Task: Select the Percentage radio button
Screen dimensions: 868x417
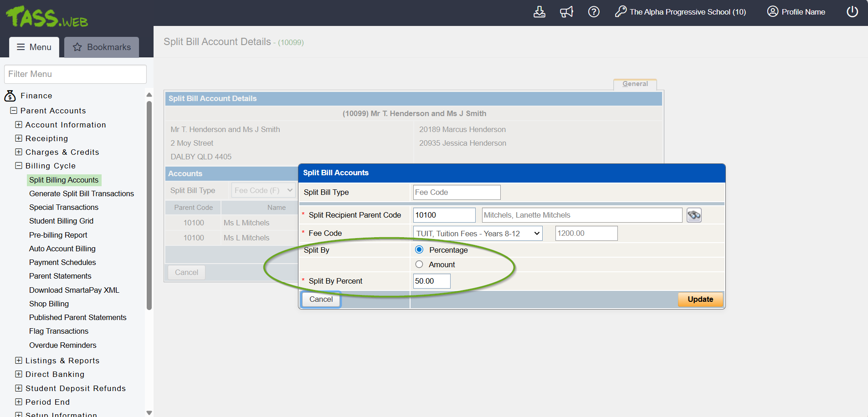Action: 419,250
